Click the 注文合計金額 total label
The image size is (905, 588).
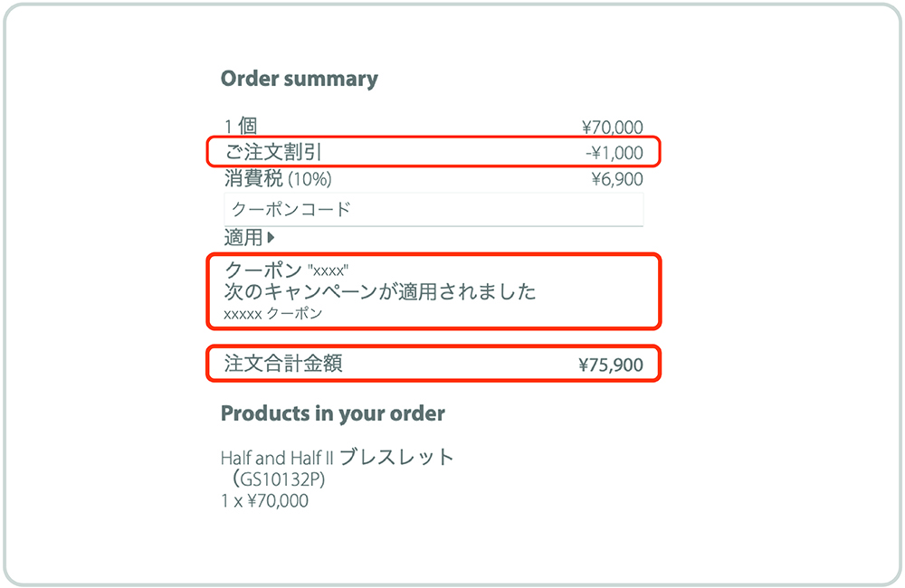(x=283, y=364)
